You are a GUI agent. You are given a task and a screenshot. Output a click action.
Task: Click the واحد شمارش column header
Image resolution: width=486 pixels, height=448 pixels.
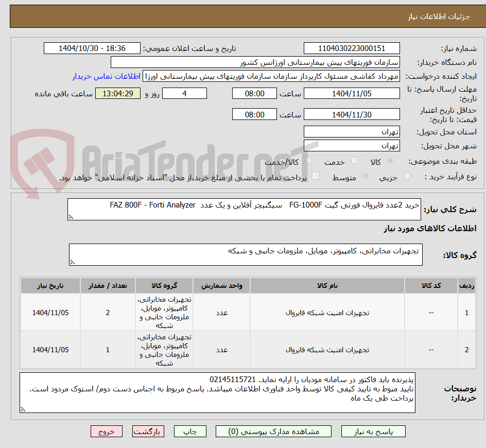(221, 286)
